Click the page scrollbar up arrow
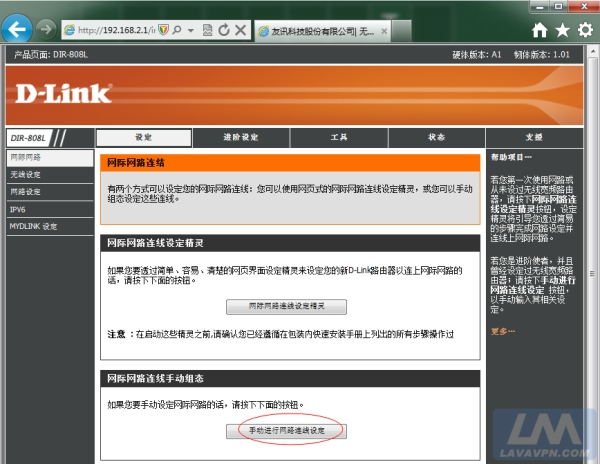Viewport: 600px width, 464px height. click(x=593, y=51)
